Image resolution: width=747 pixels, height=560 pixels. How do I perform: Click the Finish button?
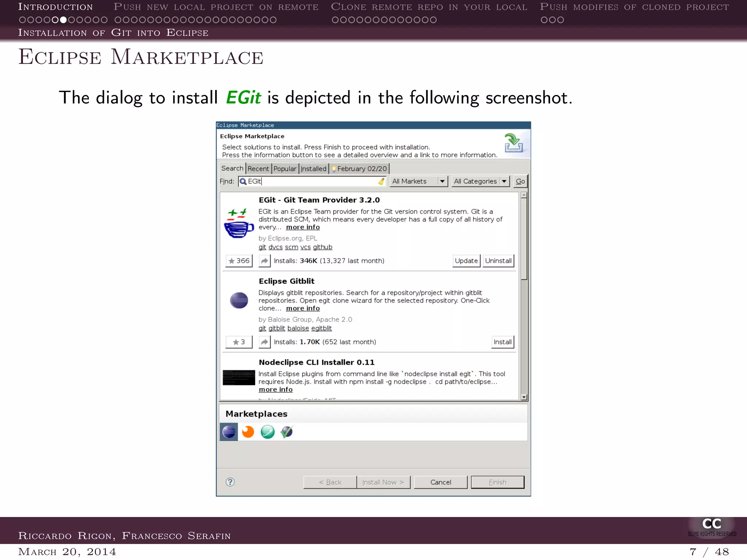(498, 482)
